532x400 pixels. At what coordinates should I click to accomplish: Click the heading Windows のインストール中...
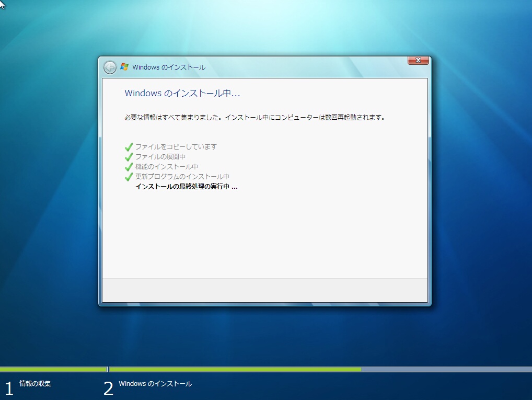click(x=182, y=93)
